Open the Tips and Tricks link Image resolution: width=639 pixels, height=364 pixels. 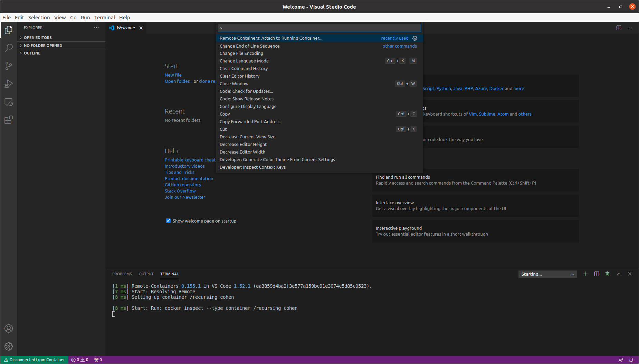tap(179, 172)
